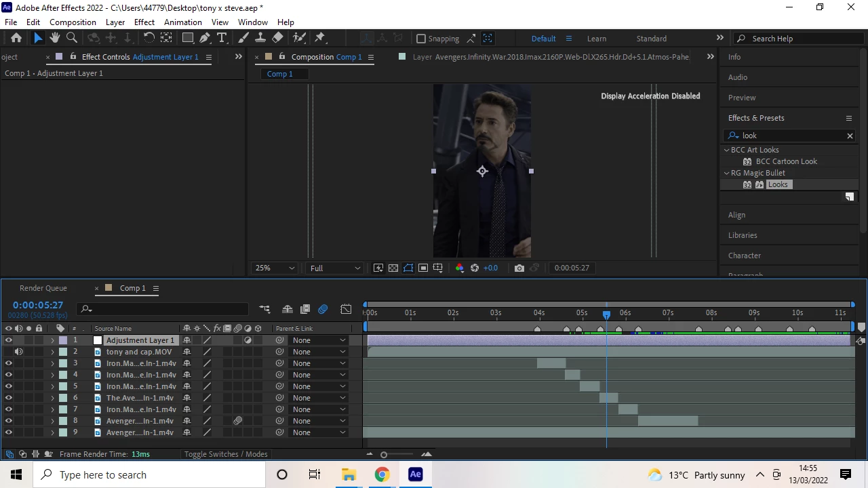Take snapshot with camera icon

(x=519, y=268)
